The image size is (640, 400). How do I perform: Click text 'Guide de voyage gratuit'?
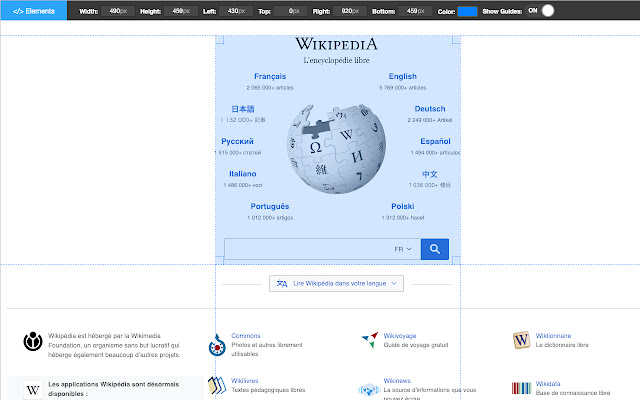tap(416, 345)
